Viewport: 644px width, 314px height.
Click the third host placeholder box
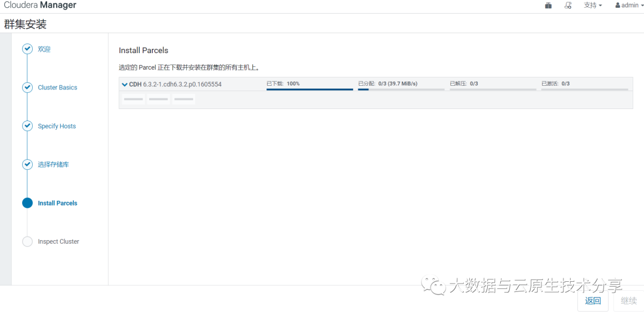click(x=184, y=99)
